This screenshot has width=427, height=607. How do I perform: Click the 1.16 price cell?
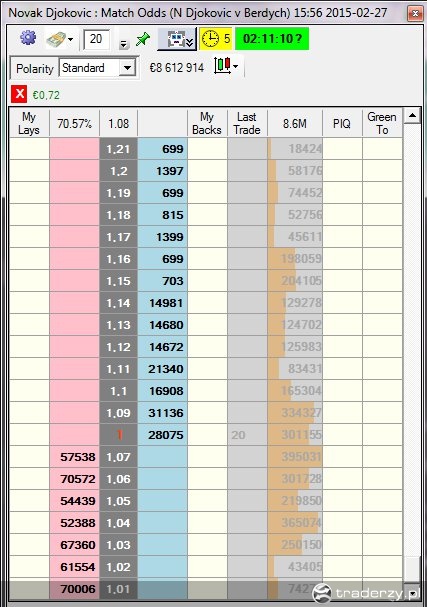(118, 259)
